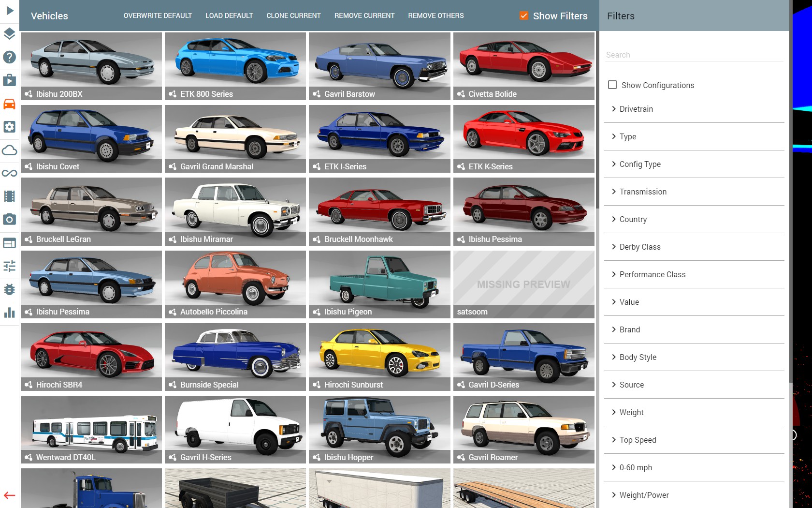
Task: Expand the Top Speed filter
Action: click(694, 440)
